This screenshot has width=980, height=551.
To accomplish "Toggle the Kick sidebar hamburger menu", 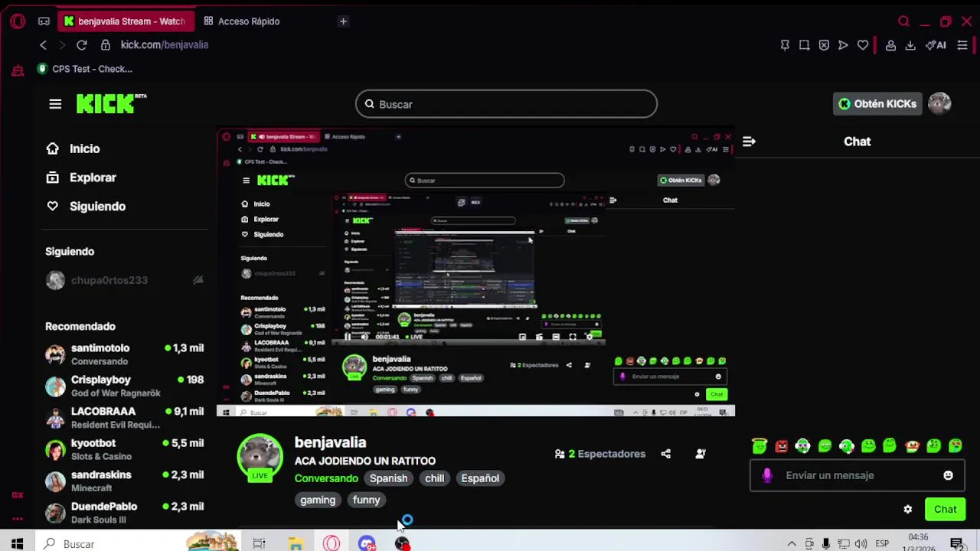I will [55, 104].
